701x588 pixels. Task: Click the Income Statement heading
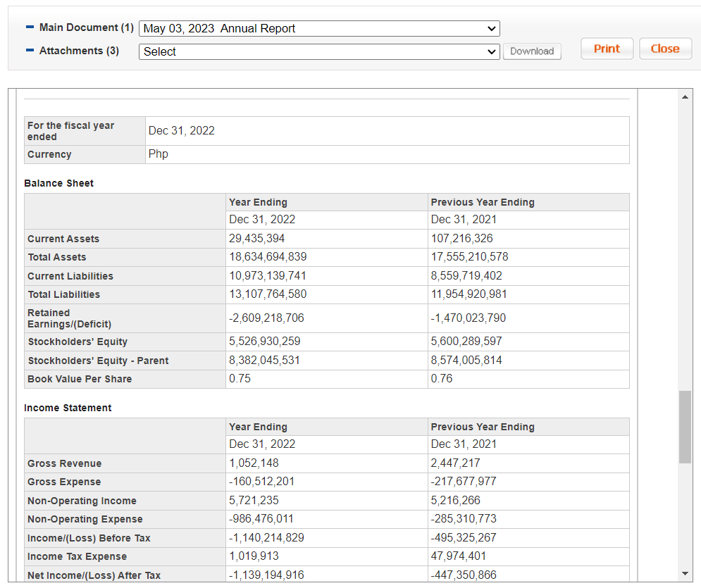click(x=68, y=408)
